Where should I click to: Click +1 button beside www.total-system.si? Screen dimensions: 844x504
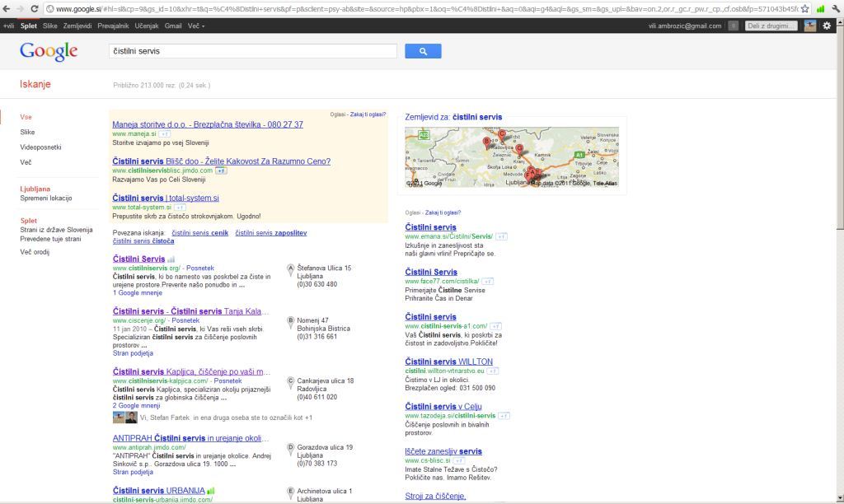tap(180, 207)
